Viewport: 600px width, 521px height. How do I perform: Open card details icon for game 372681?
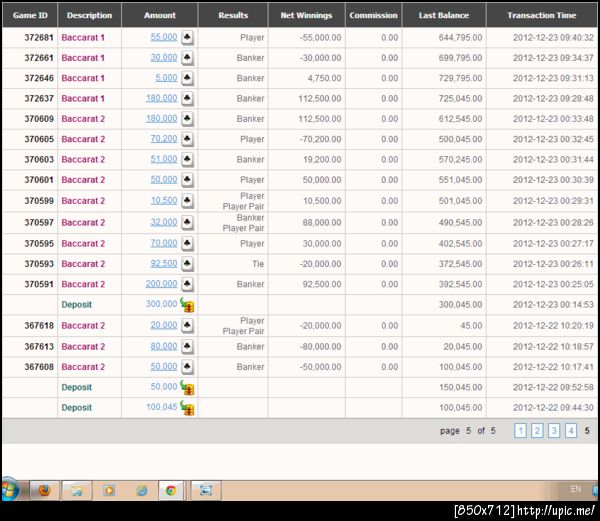coord(187,37)
